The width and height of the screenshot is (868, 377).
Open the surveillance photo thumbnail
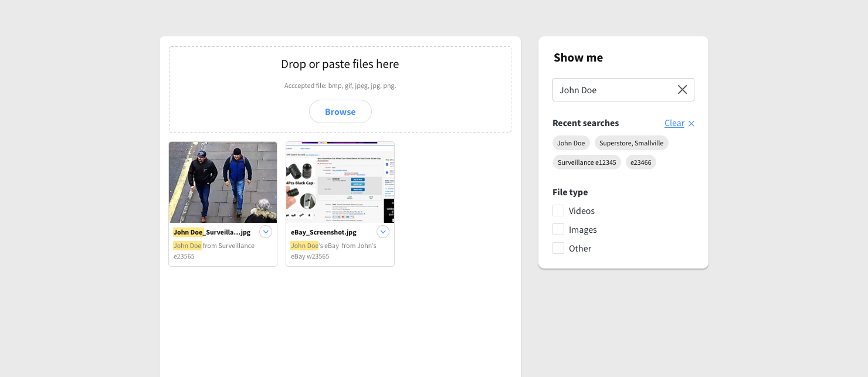pos(223,182)
